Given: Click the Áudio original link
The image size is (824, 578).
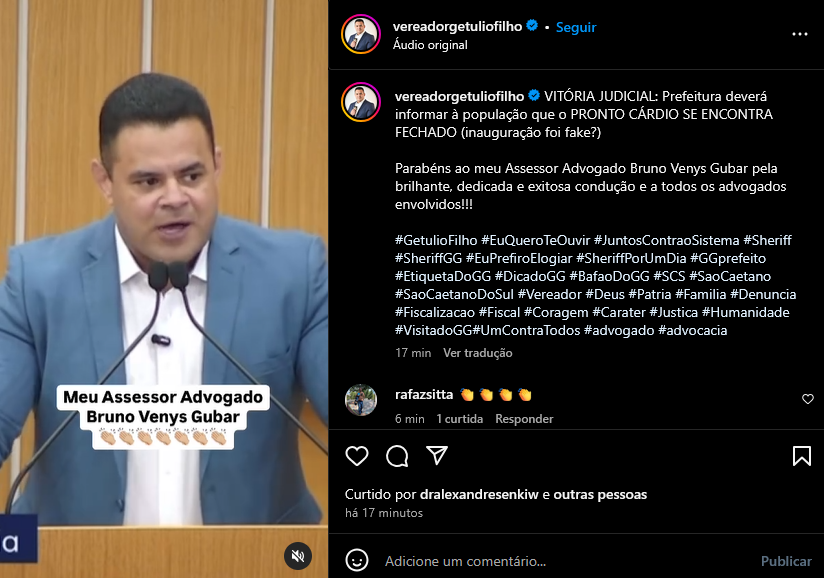Looking at the screenshot, I should pos(430,45).
